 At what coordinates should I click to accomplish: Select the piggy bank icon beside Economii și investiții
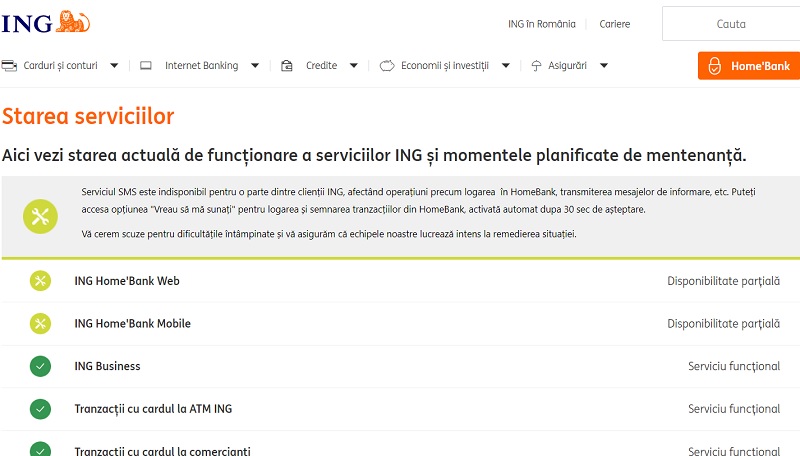pos(387,65)
